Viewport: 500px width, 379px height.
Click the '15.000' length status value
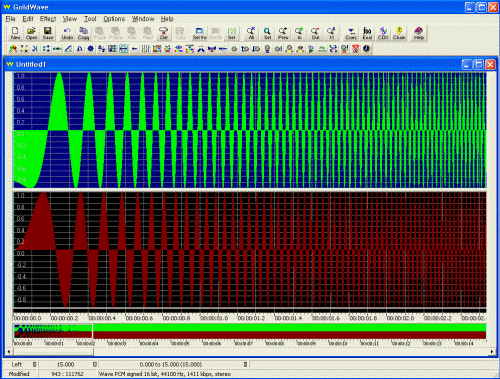click(65, 364)
